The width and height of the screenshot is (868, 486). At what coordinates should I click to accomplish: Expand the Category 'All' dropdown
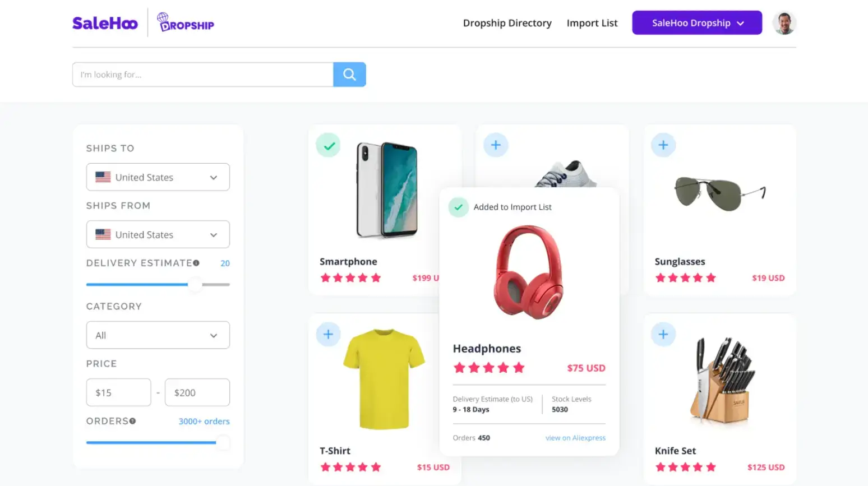tap(158, 335)
